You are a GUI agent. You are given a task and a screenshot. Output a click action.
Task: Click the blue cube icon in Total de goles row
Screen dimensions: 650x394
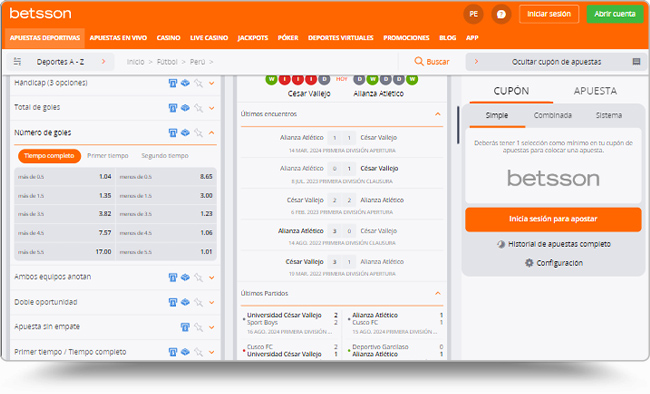(x=185, y=108)
